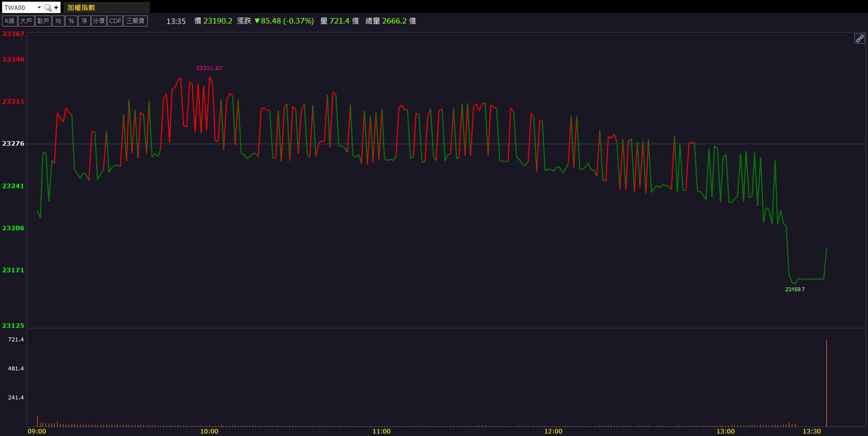
Task: Click the 23159.7 low price marker
Action: 795,289
